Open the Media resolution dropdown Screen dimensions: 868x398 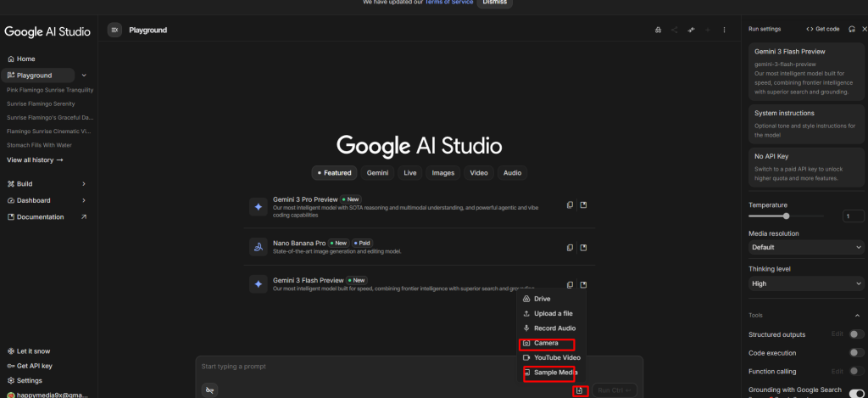(x=806, y=248)
